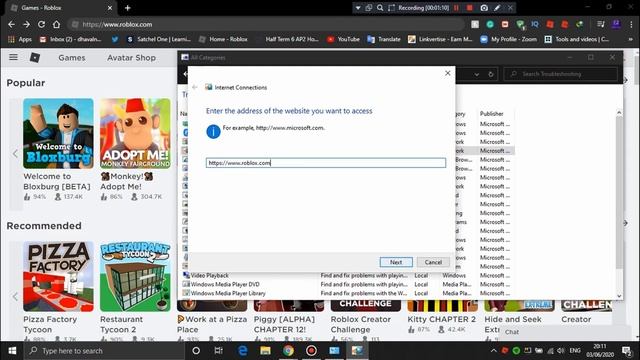Open the Tools and videos bookmark
Screen dimensions: 640x360
[x=577, y=39]
